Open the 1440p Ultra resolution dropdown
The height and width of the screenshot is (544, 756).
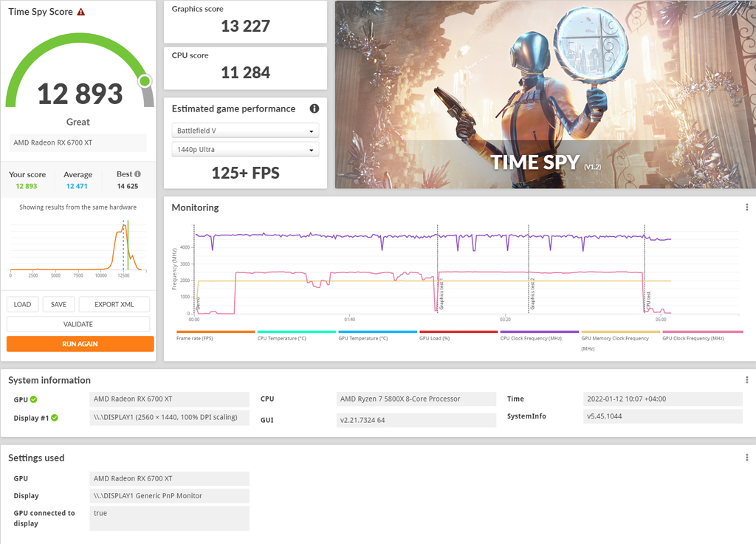tap(245, 149)
